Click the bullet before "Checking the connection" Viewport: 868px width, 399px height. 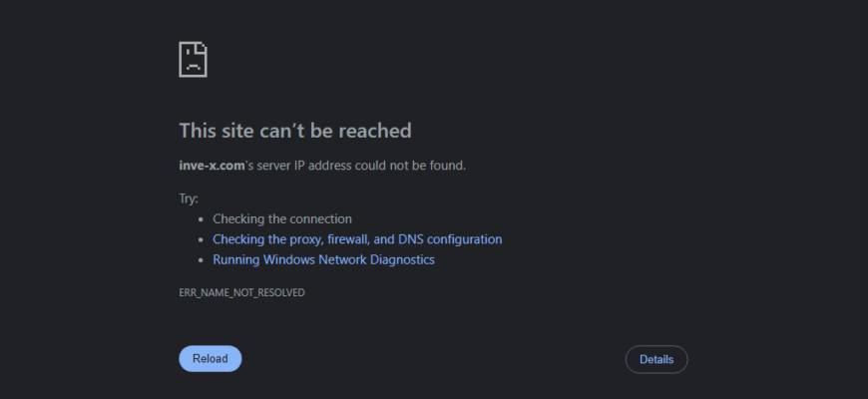[x=202, y=219]
